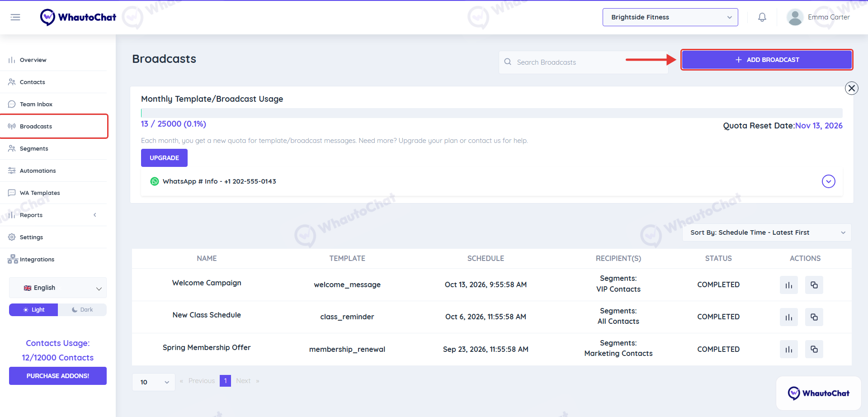View statistics for Welcome Campaign

pos(789,285)
